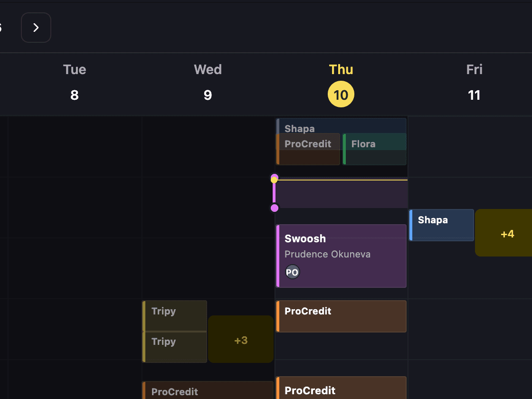532x399 pixels.
Task: Go to the next week with the chevron arrow
Action: tap(36, 28)
